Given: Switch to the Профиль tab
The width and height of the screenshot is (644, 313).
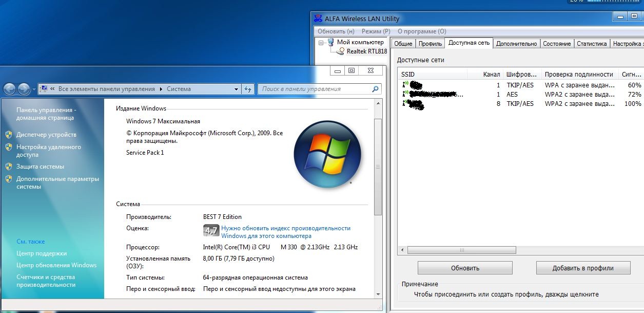Looking at the screenshot, I should [430, 44].
